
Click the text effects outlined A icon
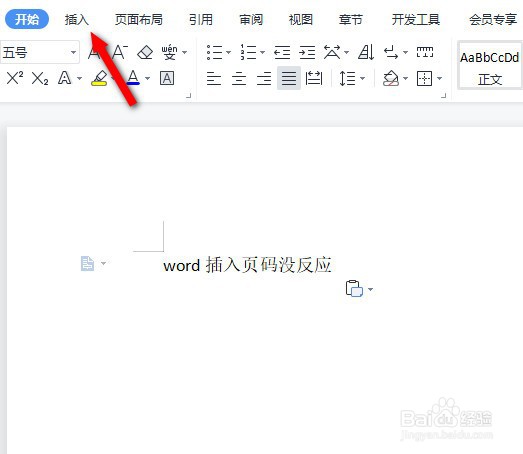click(x=64, y=78)
